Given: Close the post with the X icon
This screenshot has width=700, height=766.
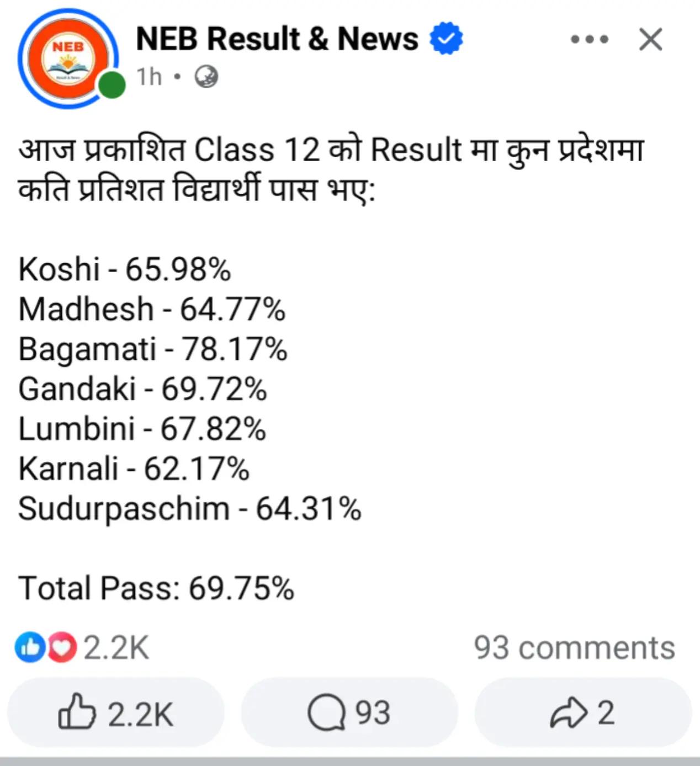Looking at the screenshot, I should 651,40.
